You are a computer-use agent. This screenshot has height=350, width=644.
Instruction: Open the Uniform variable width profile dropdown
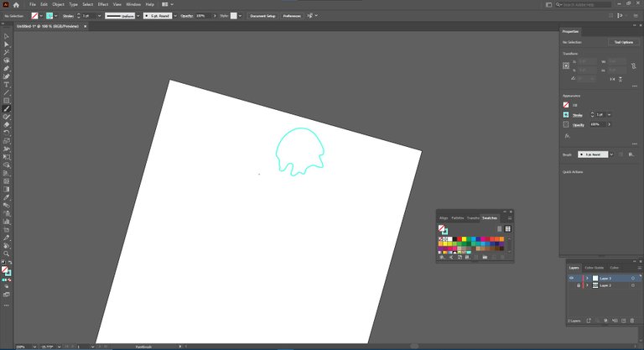point(138,16)
